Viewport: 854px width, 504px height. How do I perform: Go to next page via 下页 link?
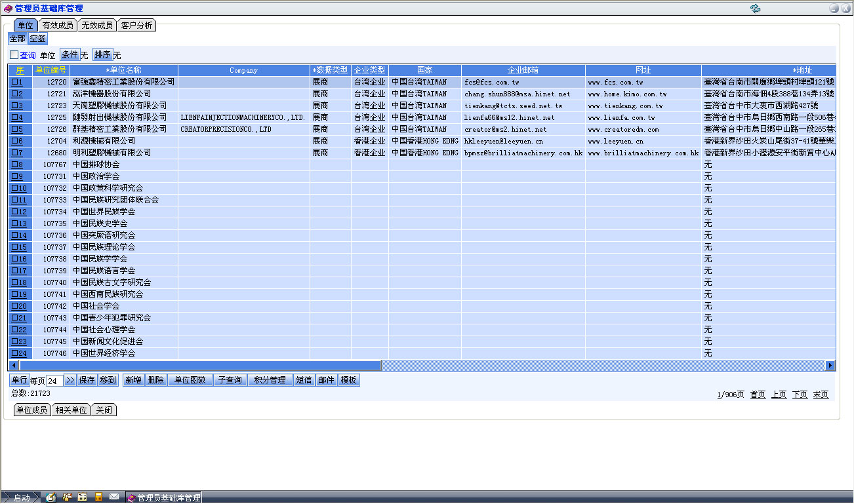[x=800, y=395]
